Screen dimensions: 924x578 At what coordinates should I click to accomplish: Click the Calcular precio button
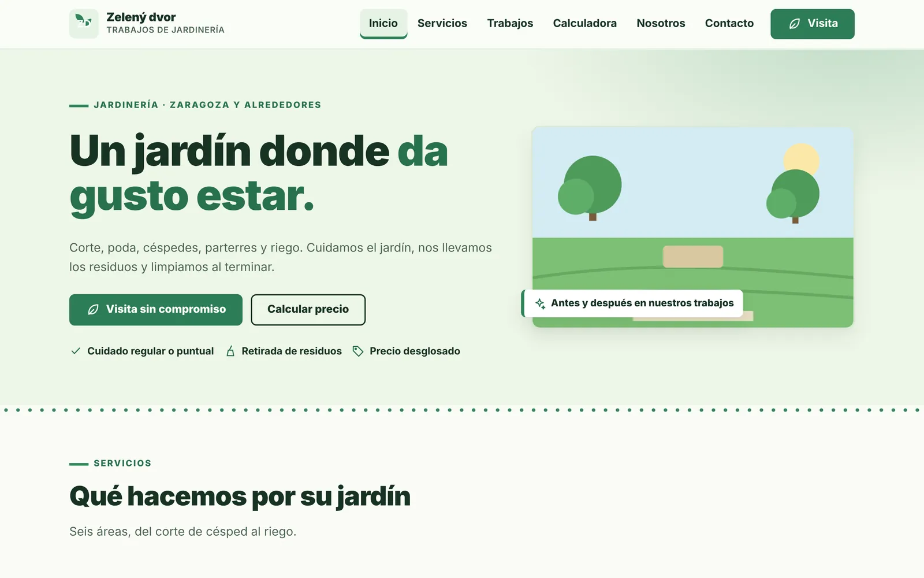point(308,310)
